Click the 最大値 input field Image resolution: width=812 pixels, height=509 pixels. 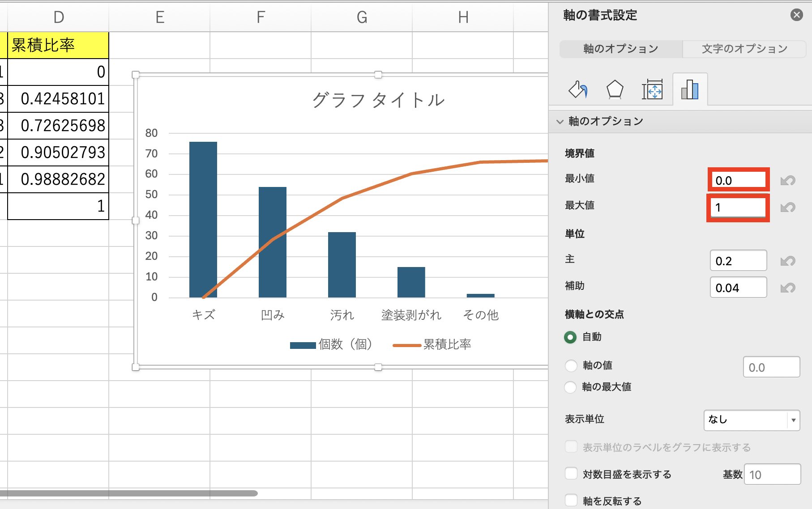click(738, 207)
